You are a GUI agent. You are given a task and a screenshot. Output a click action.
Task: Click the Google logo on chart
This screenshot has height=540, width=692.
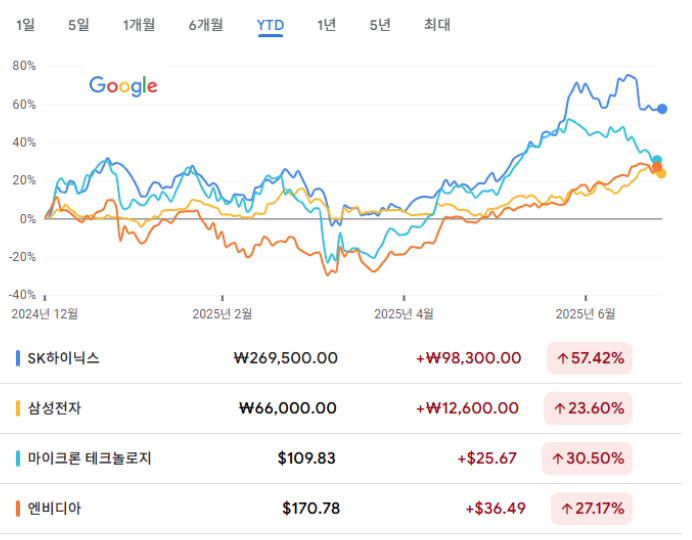[123, 86]
